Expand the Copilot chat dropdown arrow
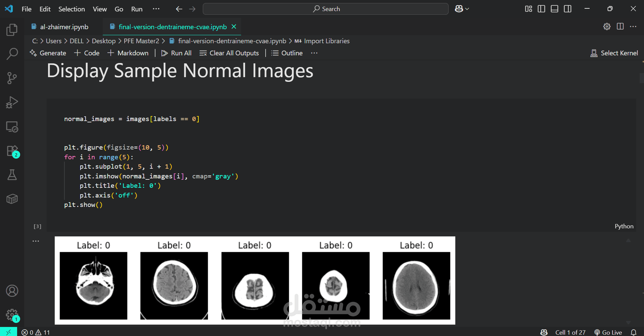This screenshot has height=336, width=644. [467, 9]
